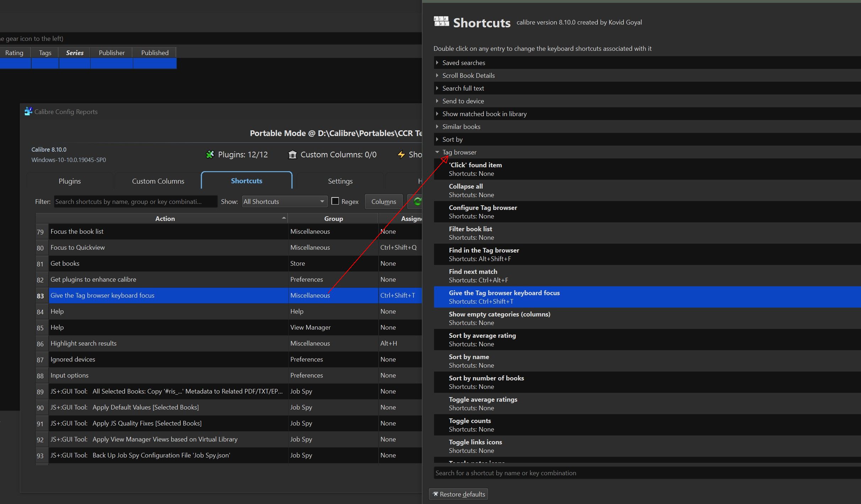Expand the Sort by group
This screenshot has width=861, height=504.
[x=437, y=139]
